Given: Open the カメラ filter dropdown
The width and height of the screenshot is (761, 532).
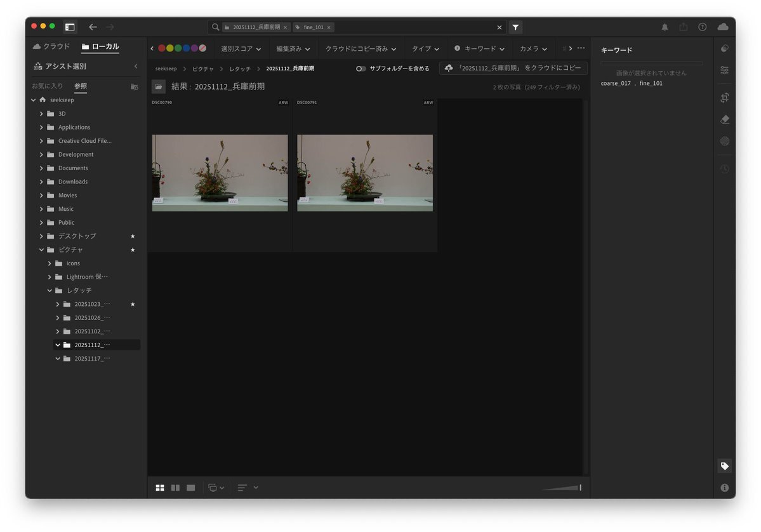Looking at the screenshot, I should 533,49.
